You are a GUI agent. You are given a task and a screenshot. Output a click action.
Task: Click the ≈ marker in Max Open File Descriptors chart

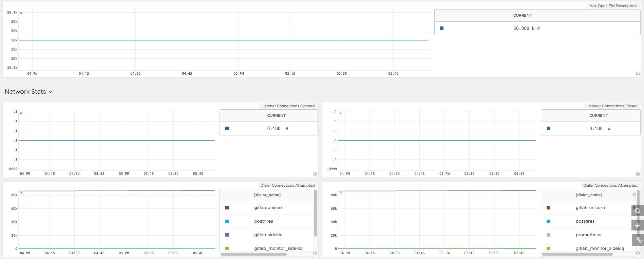click(21, 13)
